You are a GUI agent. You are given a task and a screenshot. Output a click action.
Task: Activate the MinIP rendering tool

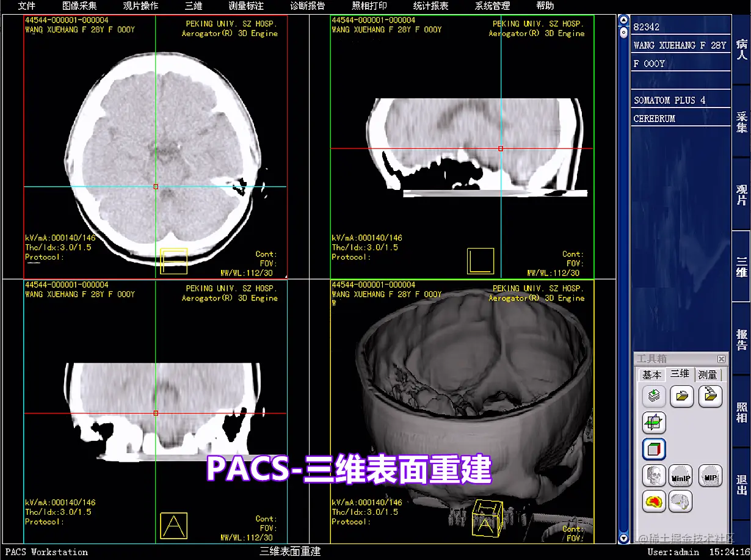681,476
